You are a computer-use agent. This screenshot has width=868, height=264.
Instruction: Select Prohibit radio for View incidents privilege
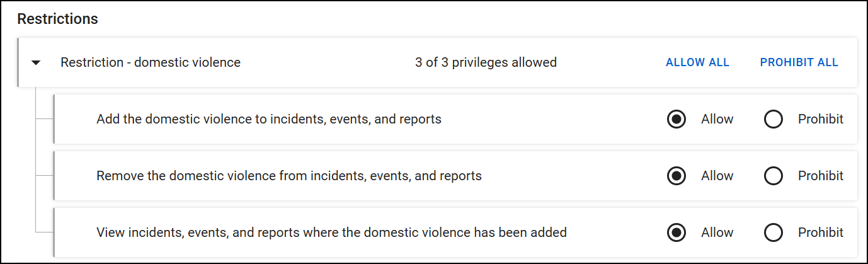click(x=774, y=232)
